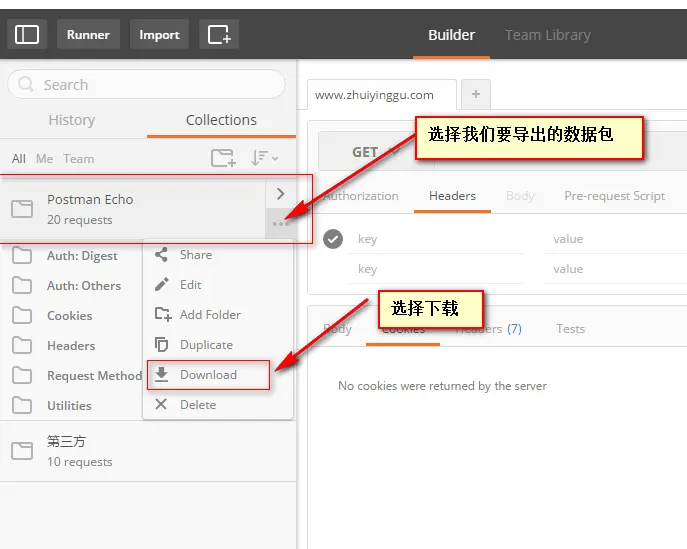Filter collections by Team
Screen dimensions: 687x549
[x=78, y=159]
